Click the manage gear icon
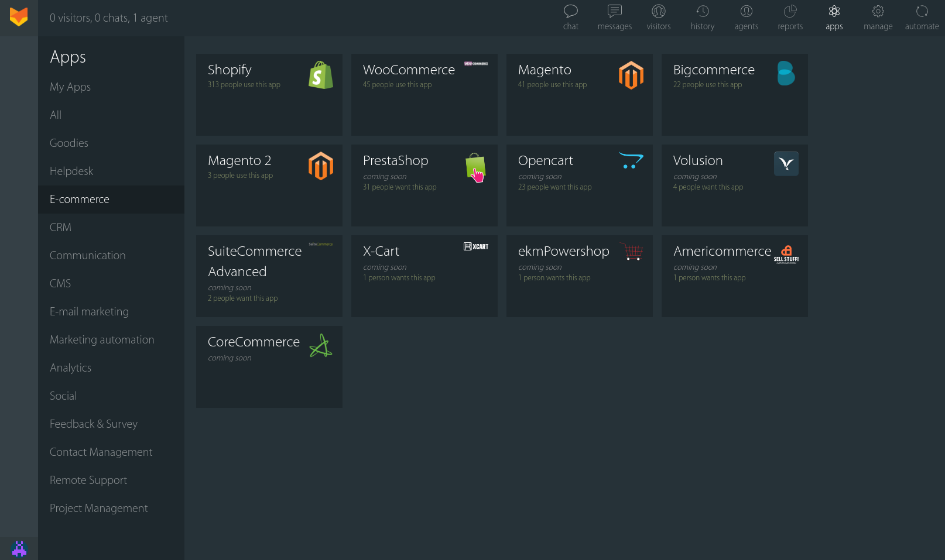 tap(878, 12)
